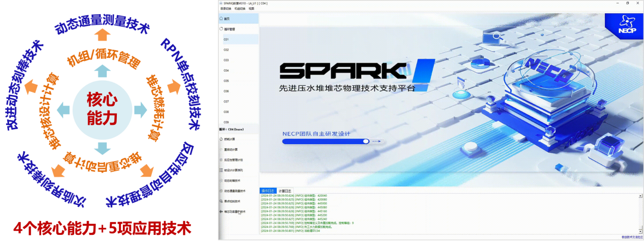Click the 循环: C04(base) header

[x=239, y=129]
